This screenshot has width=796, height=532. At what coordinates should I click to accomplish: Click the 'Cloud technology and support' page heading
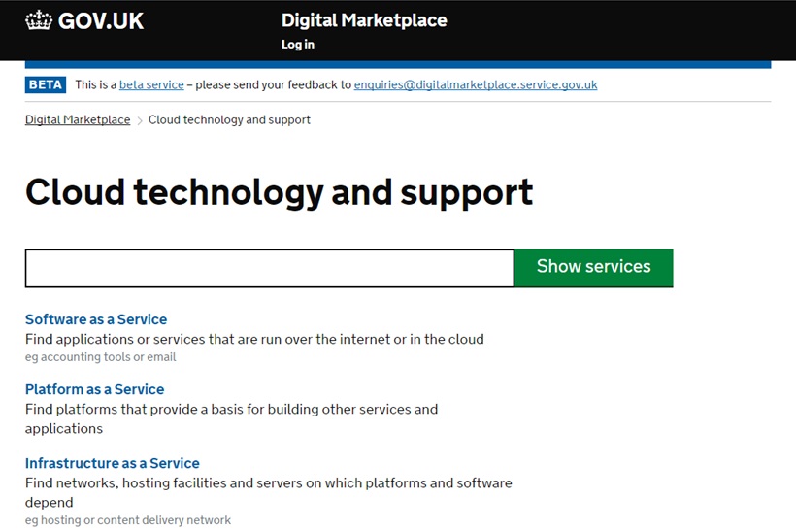pos(279,192)
